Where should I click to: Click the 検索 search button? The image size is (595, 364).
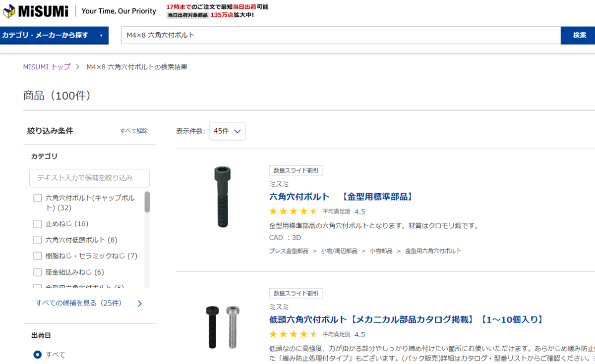pos(579,35)
